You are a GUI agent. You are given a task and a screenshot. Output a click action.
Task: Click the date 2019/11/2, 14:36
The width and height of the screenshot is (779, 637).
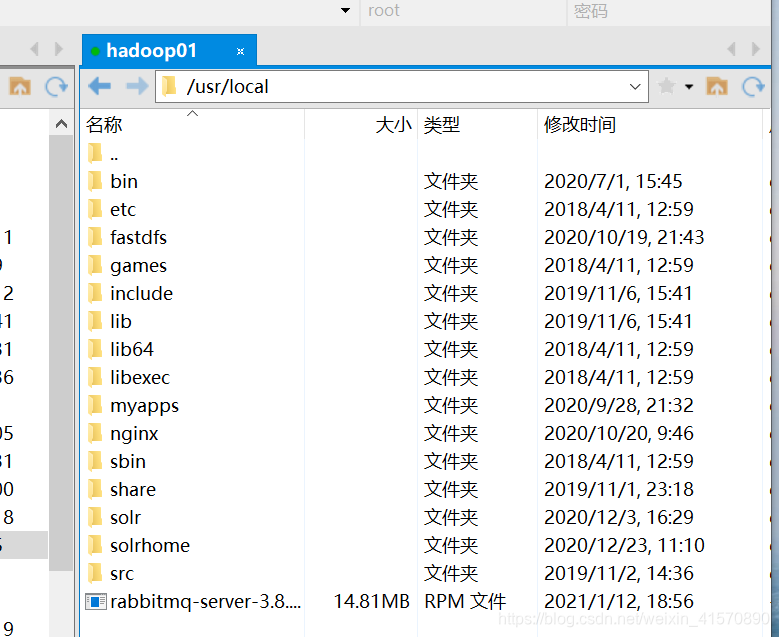tap(619, 573)
